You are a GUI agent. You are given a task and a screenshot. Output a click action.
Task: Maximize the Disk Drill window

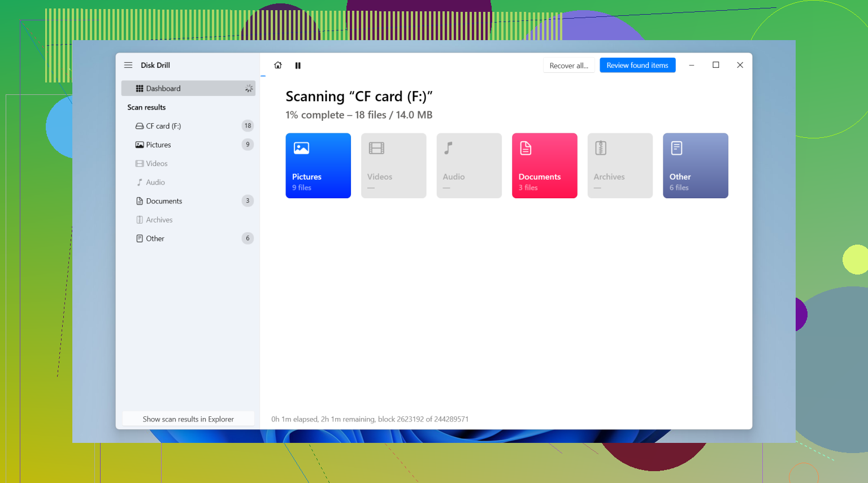716,65
